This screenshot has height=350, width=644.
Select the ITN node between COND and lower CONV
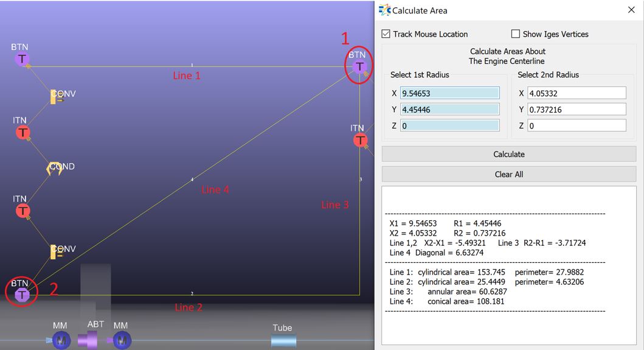pyautogui.click(x=23, y=211)
